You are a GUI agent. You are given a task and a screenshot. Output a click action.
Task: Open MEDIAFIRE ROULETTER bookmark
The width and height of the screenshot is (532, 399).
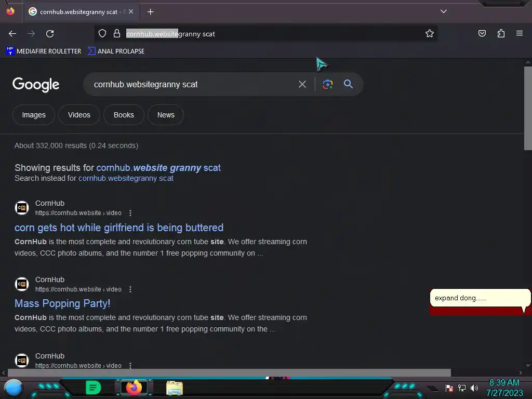(x=44, y=51)
